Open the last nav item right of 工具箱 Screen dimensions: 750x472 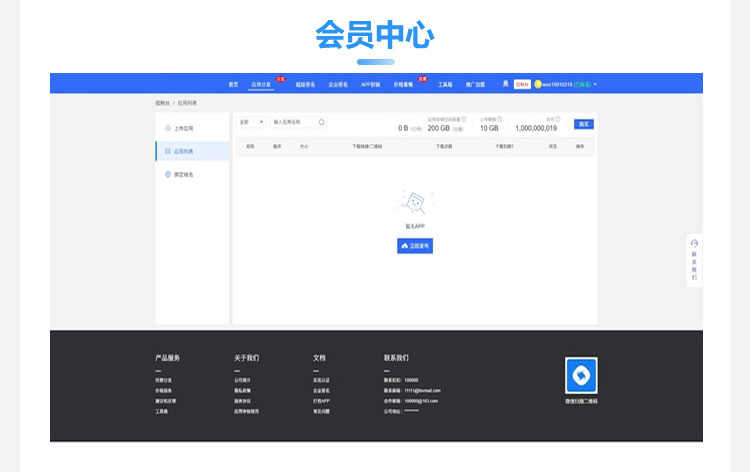click(x=475, y=85)
